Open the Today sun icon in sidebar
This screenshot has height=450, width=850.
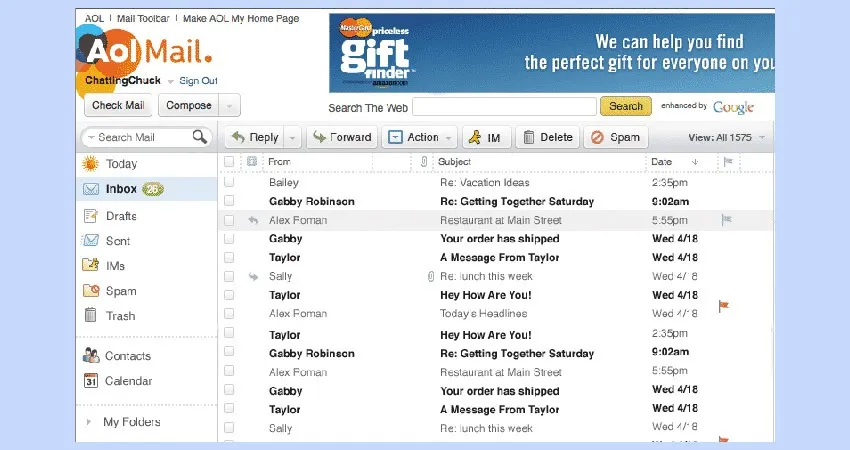91,164
